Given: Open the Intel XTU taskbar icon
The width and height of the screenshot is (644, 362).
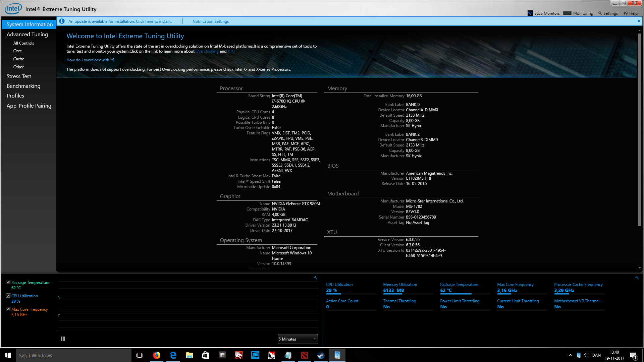Looking at the screenshot, I should [337, 355].
